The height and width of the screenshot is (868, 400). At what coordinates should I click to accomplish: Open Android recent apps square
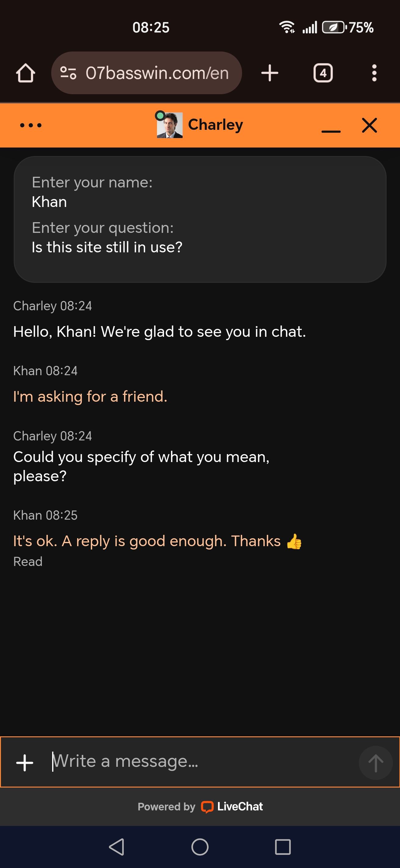(283, 847)
